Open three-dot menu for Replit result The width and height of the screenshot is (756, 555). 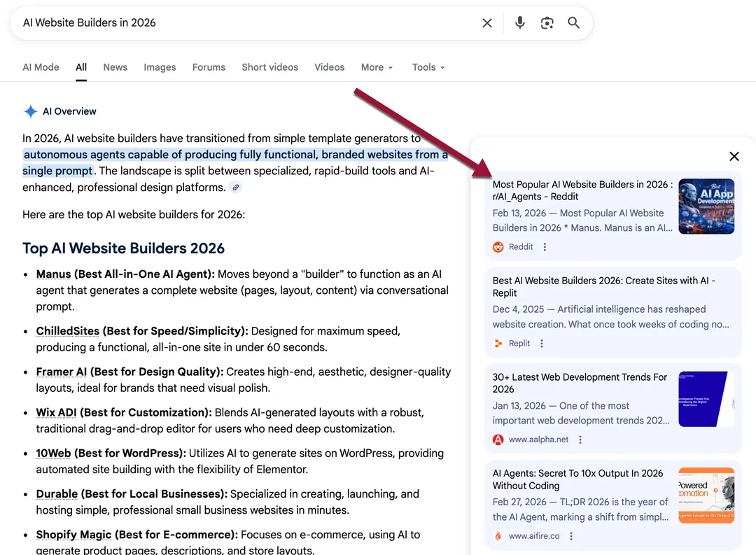coord(542,344)
